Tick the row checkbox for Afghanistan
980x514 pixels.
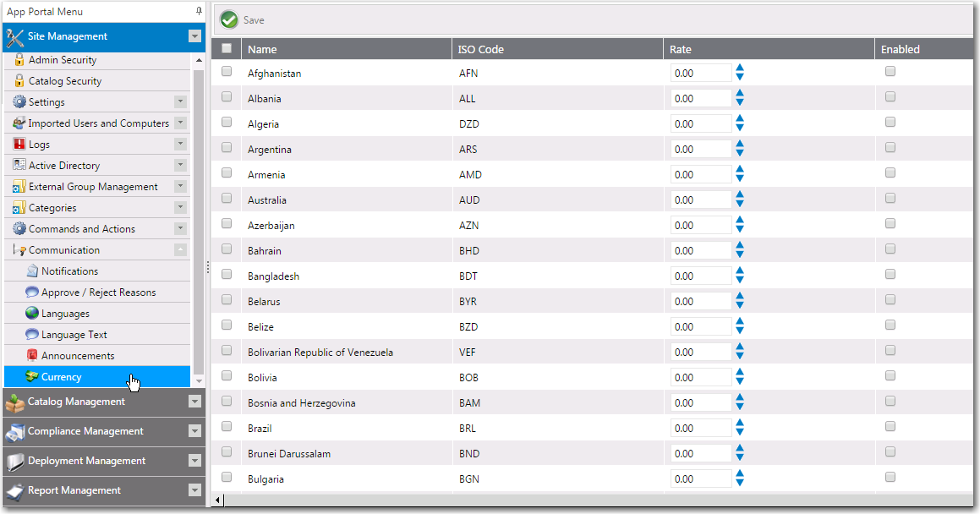click(227, 72)
